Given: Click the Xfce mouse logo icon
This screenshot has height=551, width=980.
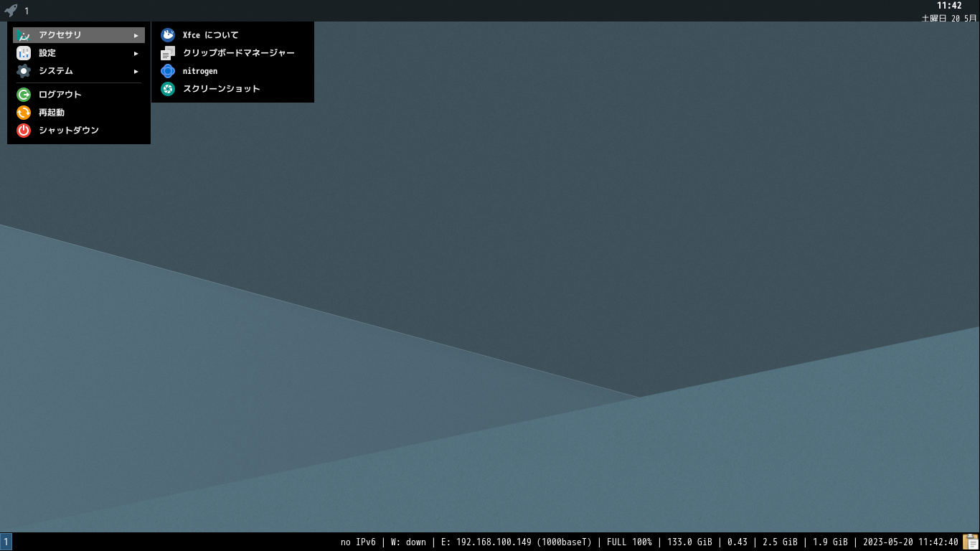Looking at the screenshot, I should coord(168,35).
